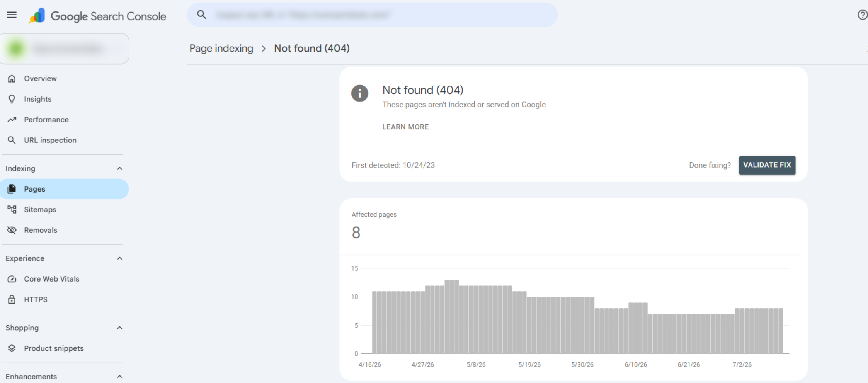
Task: Collapse the Indexing section
Action: 120,168
